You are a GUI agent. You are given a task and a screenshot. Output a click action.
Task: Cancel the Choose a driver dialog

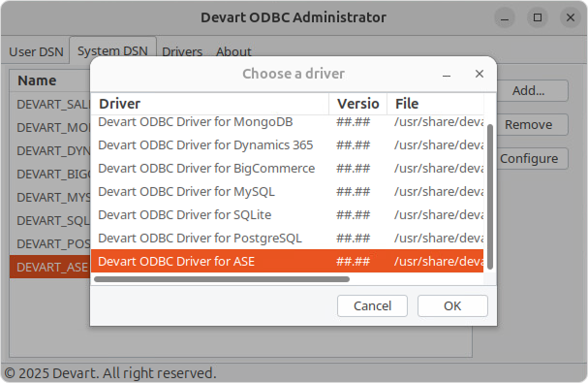(372, 306)
